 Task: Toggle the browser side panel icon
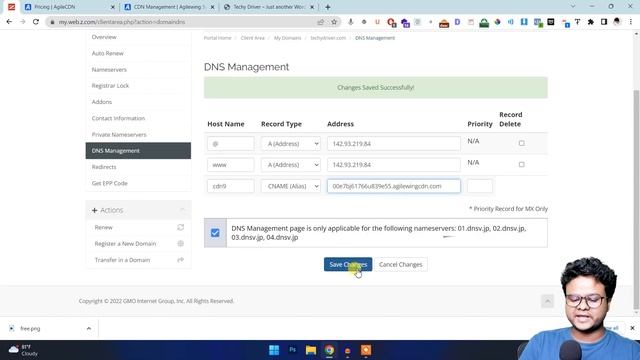pos(604,22)
